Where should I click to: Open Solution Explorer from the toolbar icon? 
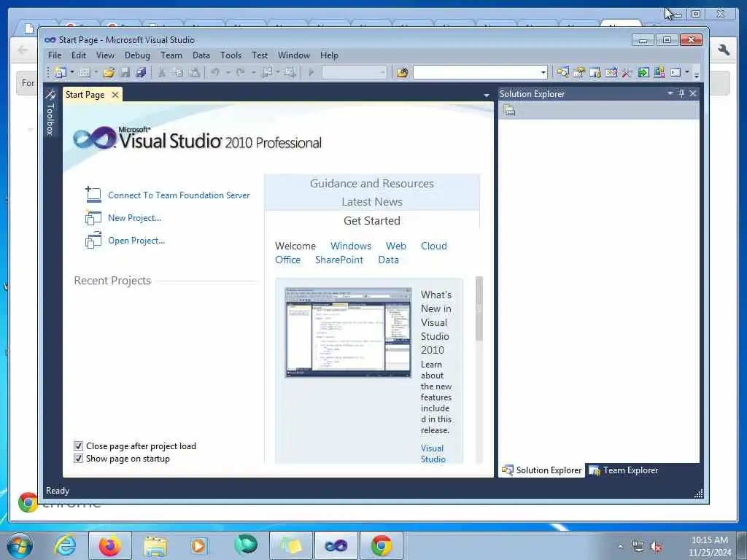click(563, 72)
